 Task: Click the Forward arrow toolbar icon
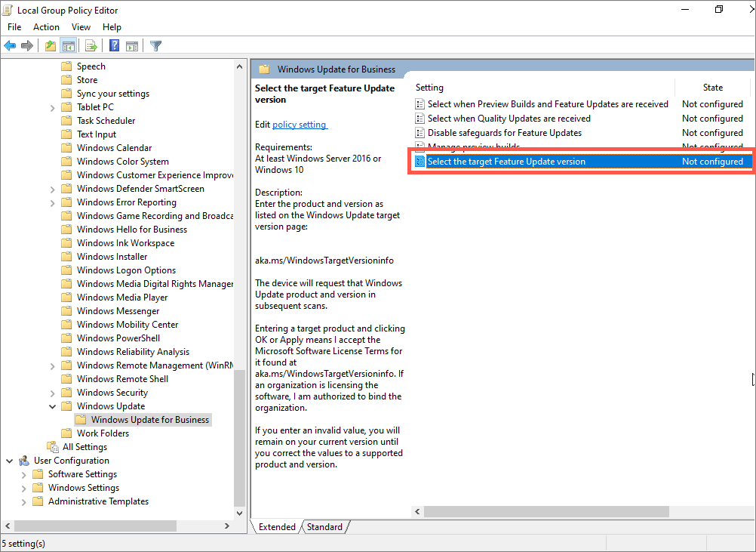pyautogui.click(x=27, y=46)
